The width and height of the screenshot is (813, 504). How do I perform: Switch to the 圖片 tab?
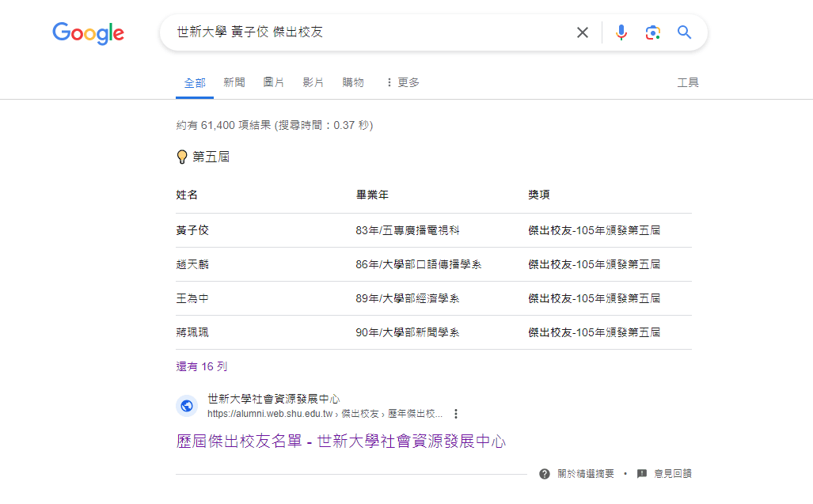click(x=274, y=82)
